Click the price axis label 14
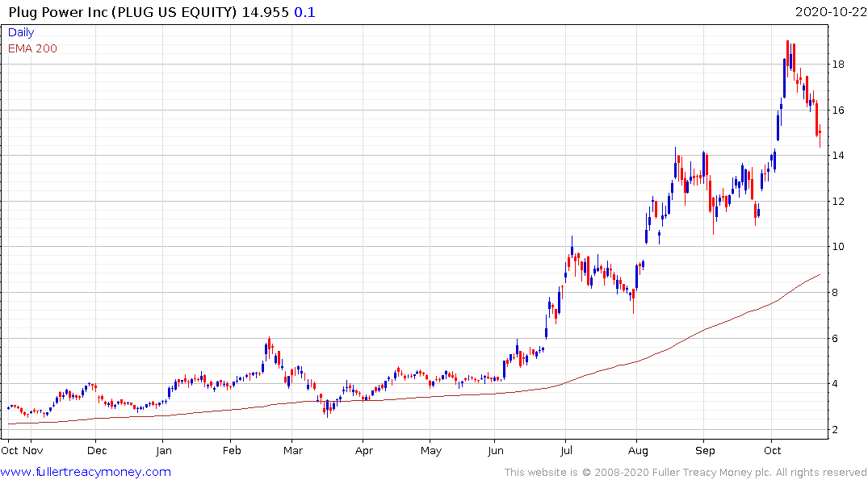Viewport: 868px width, 484px height. coord(838,156)
